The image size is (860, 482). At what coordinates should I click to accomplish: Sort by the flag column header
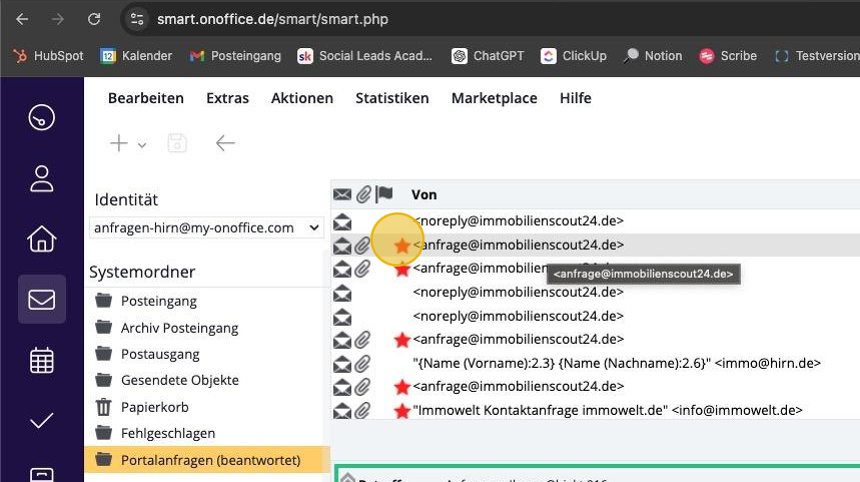(384, 194)
